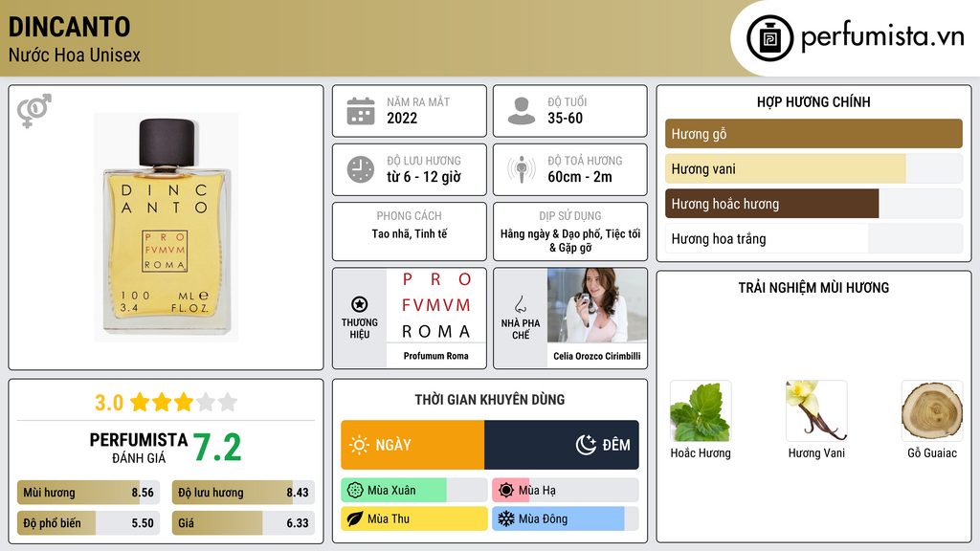Open the Profumum Roma brand logo
This screenshot has width=980, height=551.
click(435, 305)
